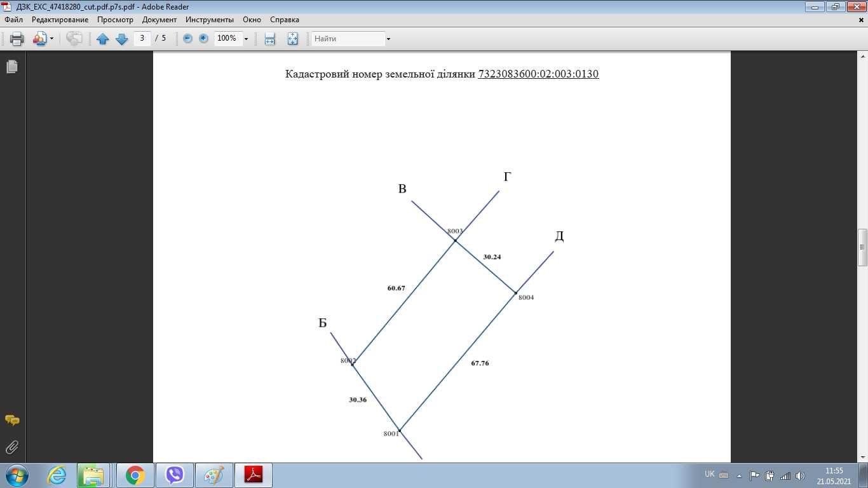
Task: Click the Найти search field
Action: 348,39
